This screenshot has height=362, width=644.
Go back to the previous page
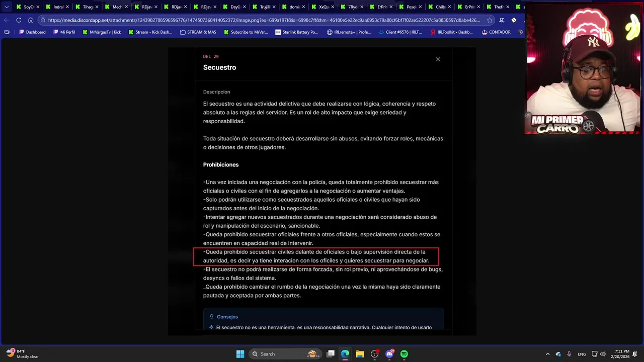click(6, 20)
